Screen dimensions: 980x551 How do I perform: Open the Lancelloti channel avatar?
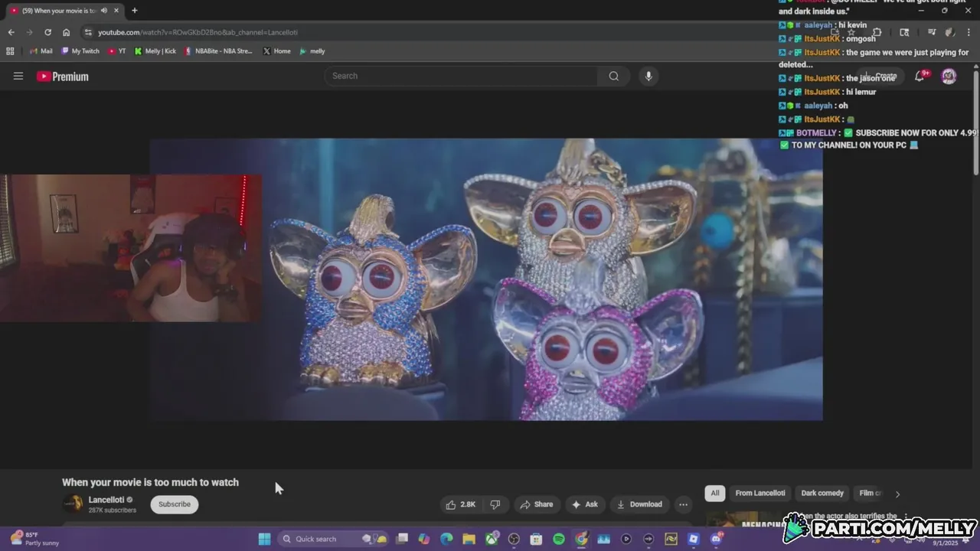[73, 504]
